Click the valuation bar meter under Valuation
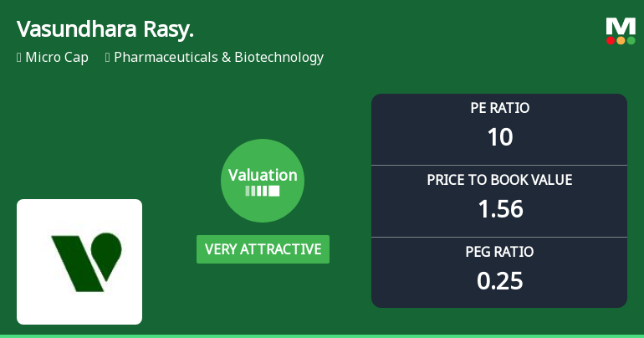This screenshot has width=644, height=338. tap(263, 191)
